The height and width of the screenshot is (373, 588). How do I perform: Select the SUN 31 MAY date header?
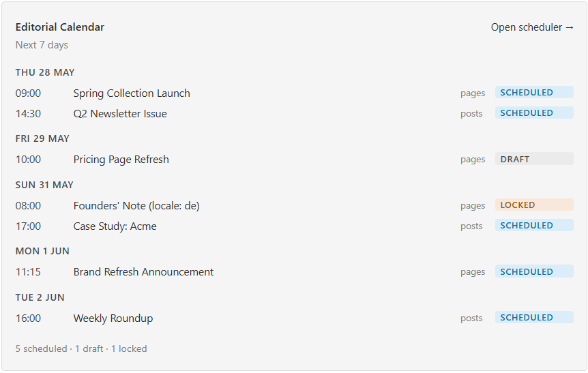point(44,185)
